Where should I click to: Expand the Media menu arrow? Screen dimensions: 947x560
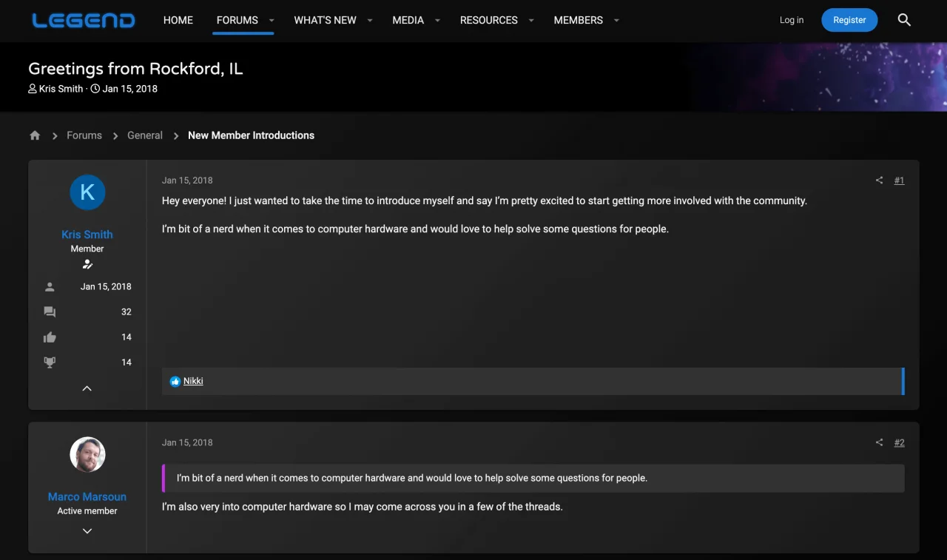[x=437, y=21]
